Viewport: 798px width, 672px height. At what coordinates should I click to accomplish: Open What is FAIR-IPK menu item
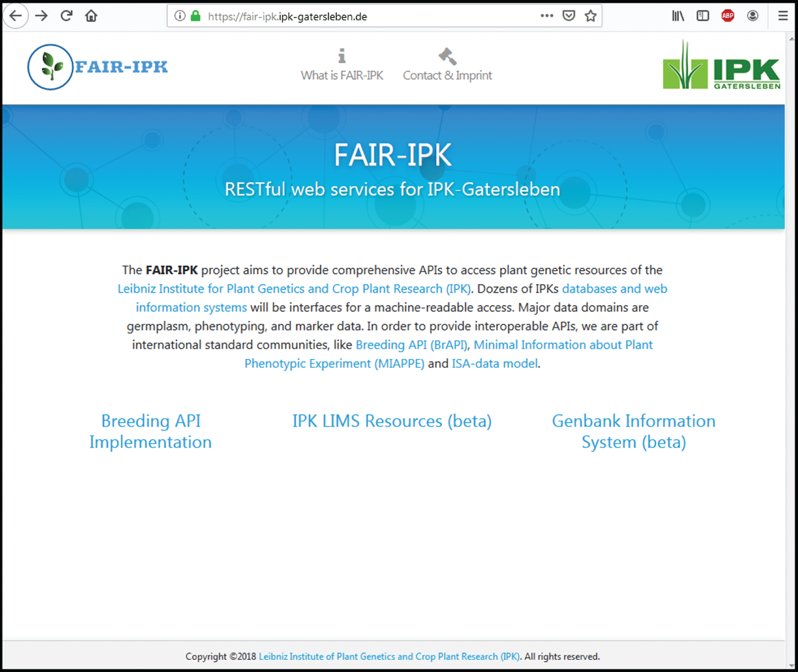342,66
